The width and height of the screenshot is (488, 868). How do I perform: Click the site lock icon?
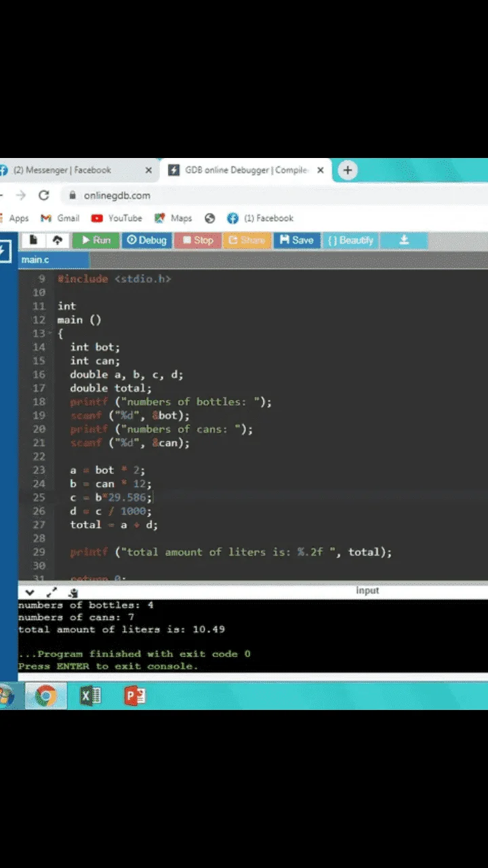point(73,195)
